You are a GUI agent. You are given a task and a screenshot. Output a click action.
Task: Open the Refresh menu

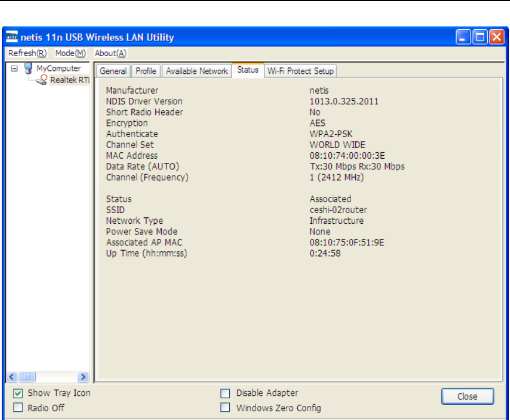click(27, 53)
